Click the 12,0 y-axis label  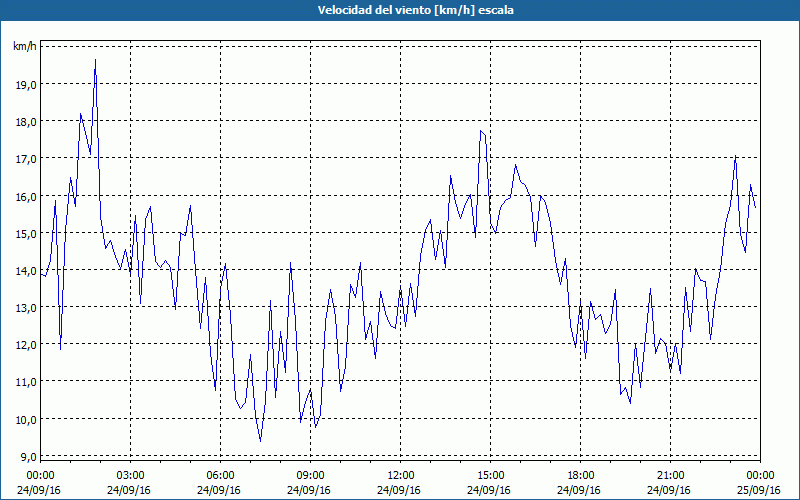[27, 345]
